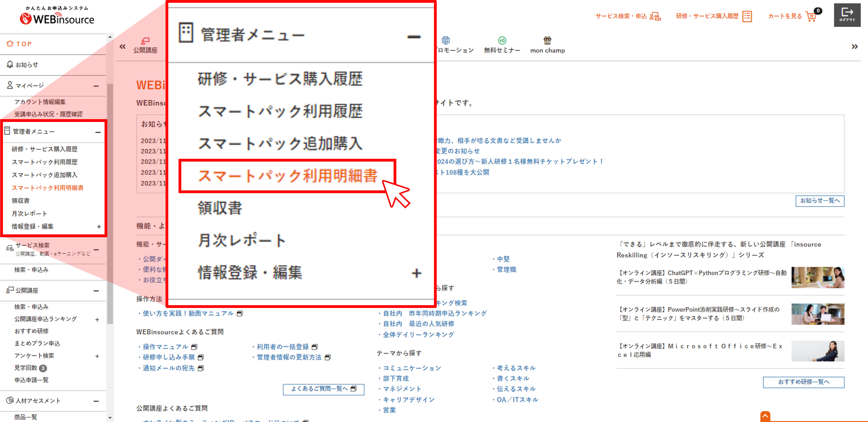The image size is (868, 422).
Task: Click お知らせ一覧へ button
Action: (x=819, y=201)
